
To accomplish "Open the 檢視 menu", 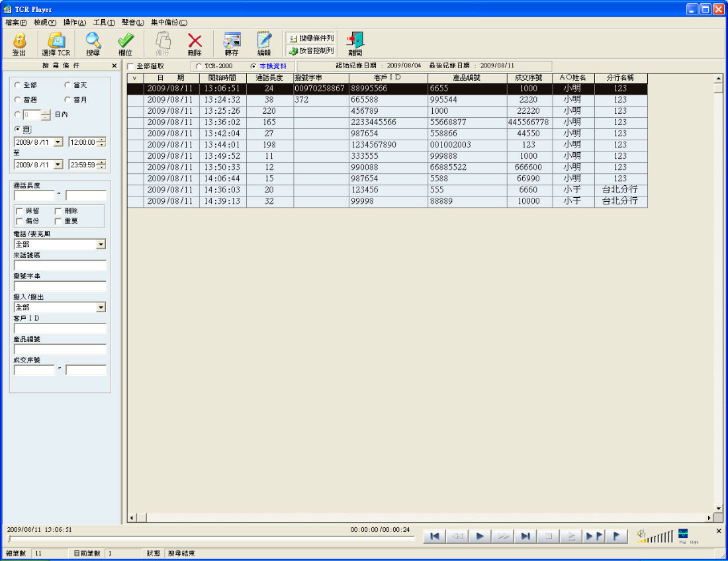I will pyautogui.click(x=45, y=22).
